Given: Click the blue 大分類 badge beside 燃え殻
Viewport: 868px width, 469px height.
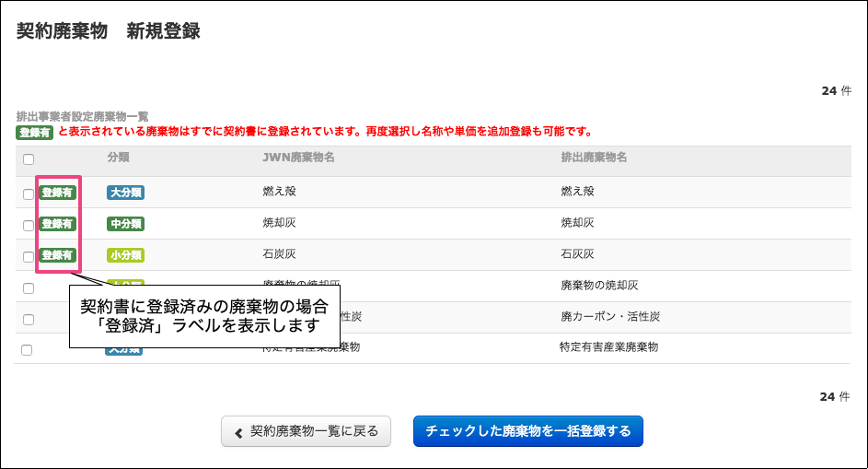Looking at the screenshot, I should (125, 193).
